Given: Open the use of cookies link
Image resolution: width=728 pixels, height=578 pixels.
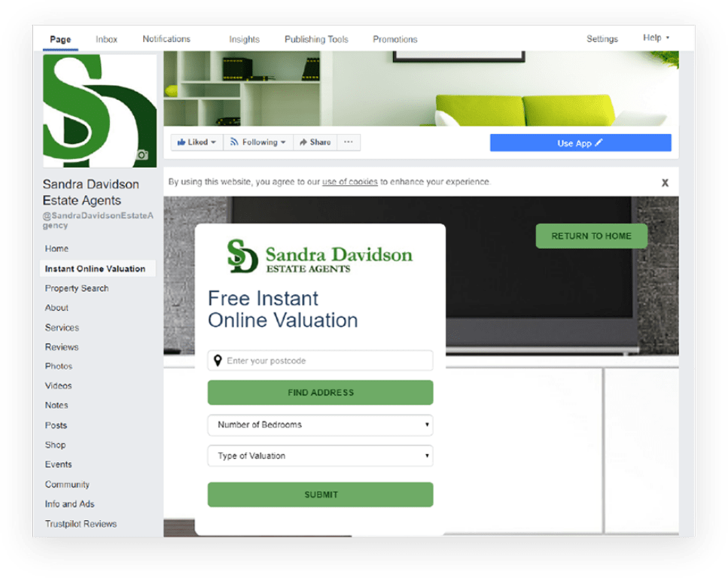Looking at the screenshot, I should 349,182.
